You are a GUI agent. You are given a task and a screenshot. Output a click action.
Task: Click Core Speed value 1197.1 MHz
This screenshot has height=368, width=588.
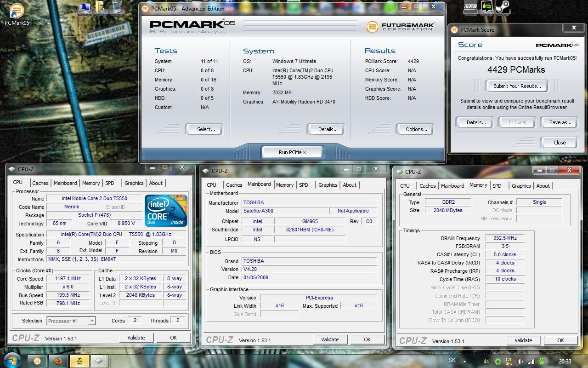tap(68, 278)
